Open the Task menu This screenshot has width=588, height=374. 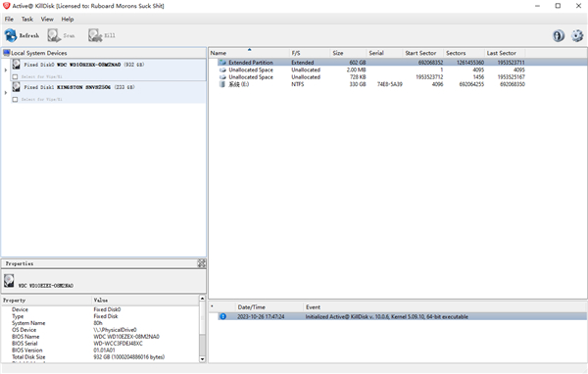[27, 20]
